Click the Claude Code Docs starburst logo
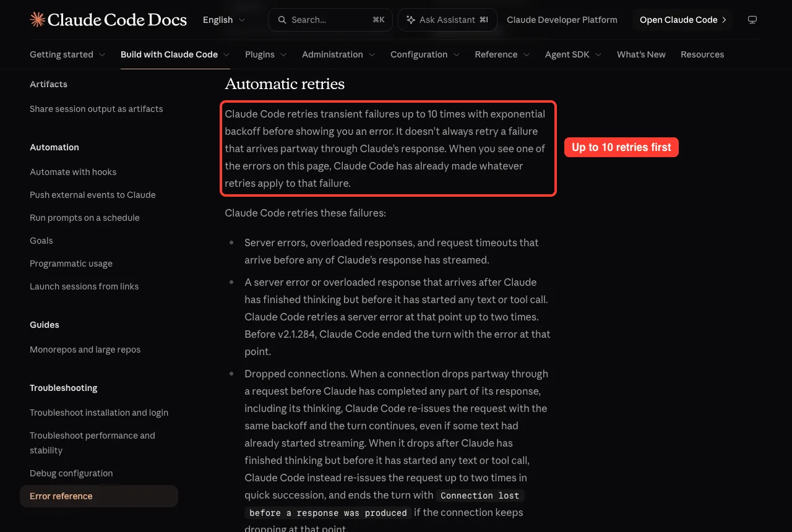The image size is (792, 532). click(x=37, y=20)
